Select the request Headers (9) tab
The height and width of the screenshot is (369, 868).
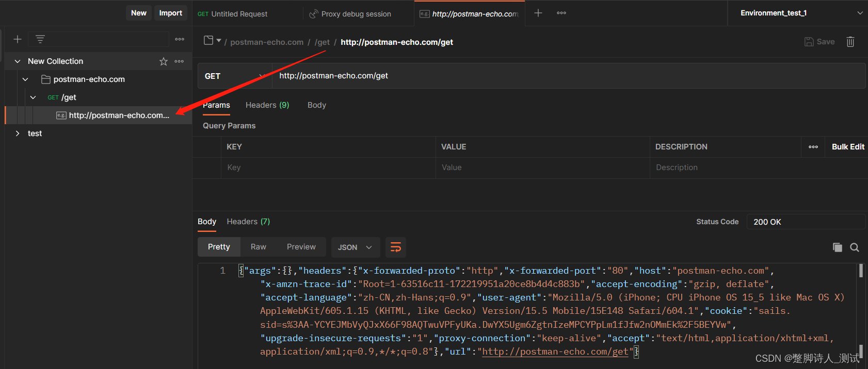coord(267,105)
